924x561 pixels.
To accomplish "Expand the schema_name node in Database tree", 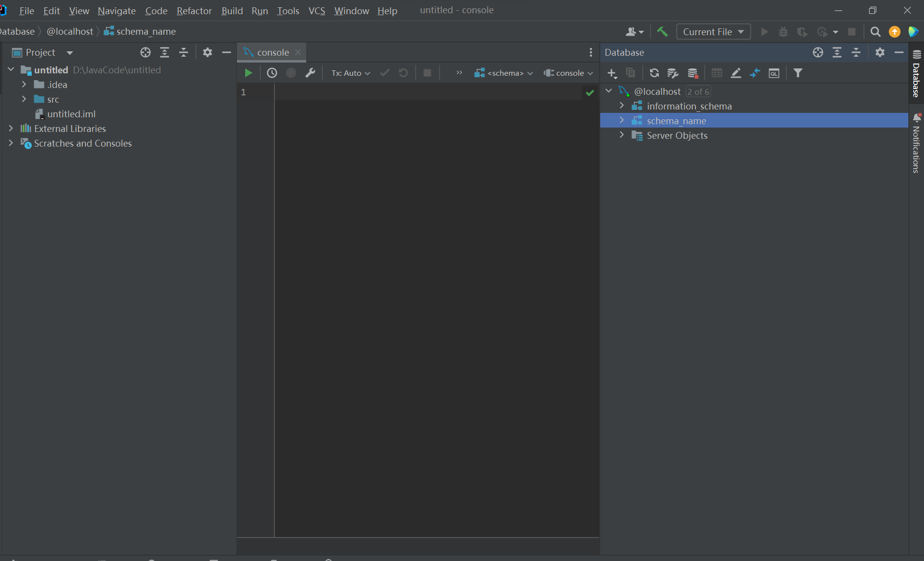I will (622, 120).
